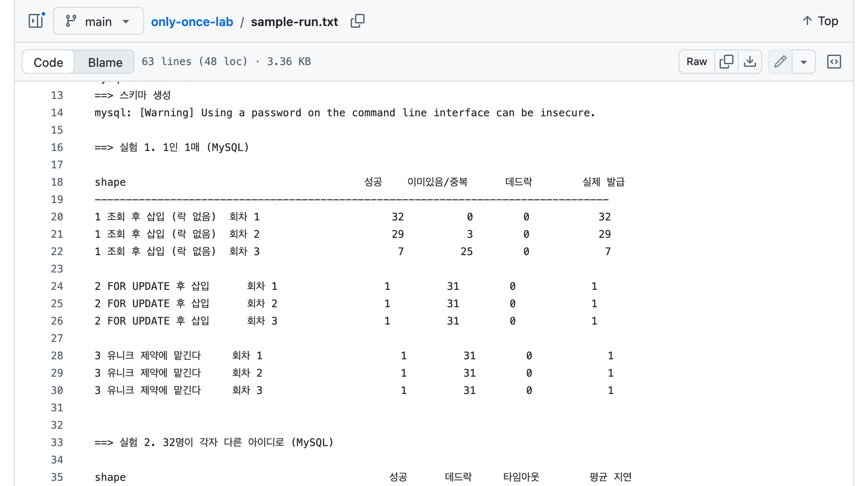Click the '데드락' header on line 18
Screen dimensions: 868x486
(518, 182)
